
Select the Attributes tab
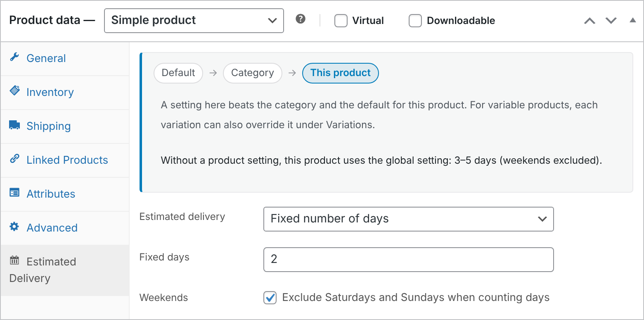tap(65, 194)
